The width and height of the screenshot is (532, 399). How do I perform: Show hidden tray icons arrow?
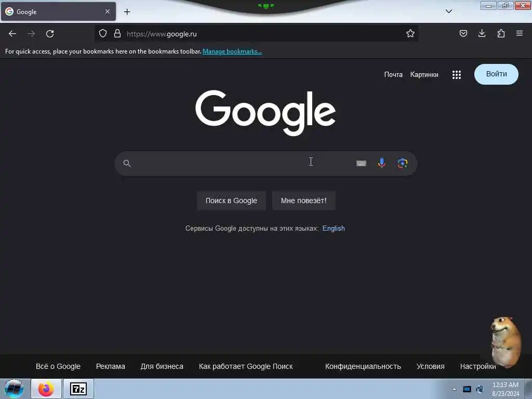click(x=454, y=389)
